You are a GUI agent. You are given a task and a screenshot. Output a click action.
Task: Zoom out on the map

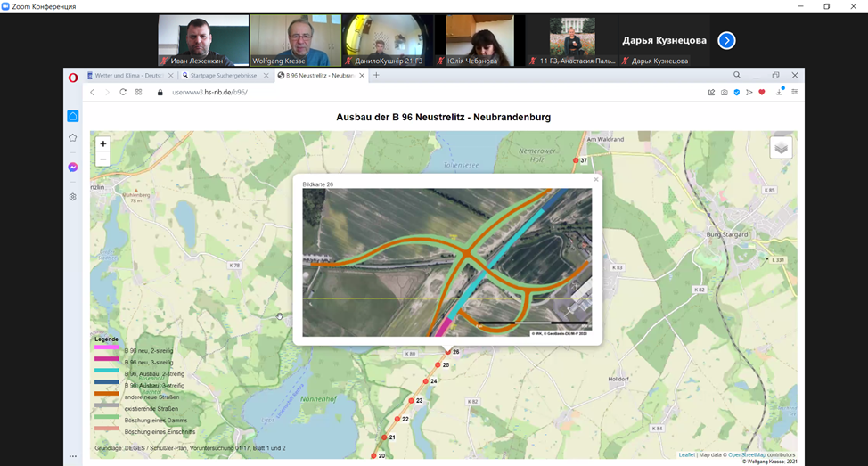[x=103, y=159]
